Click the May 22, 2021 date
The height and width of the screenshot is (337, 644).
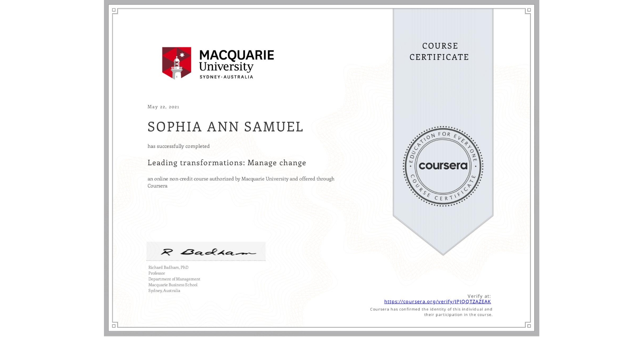coord(164,107)
